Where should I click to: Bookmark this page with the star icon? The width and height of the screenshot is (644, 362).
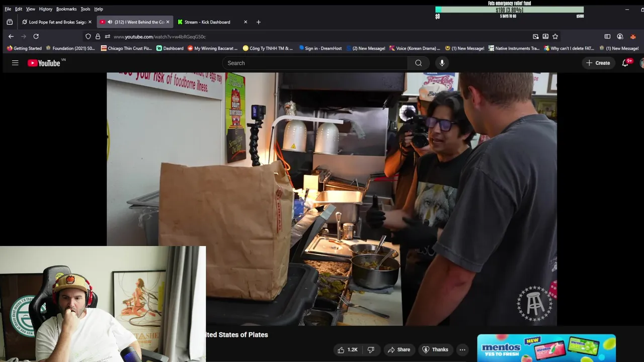555,37
